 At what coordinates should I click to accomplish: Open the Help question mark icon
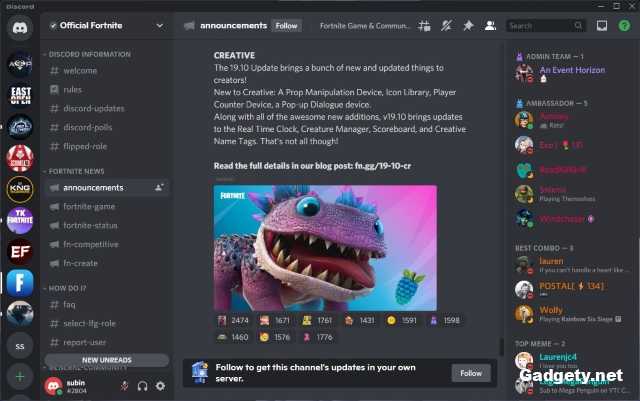(624, 25)
